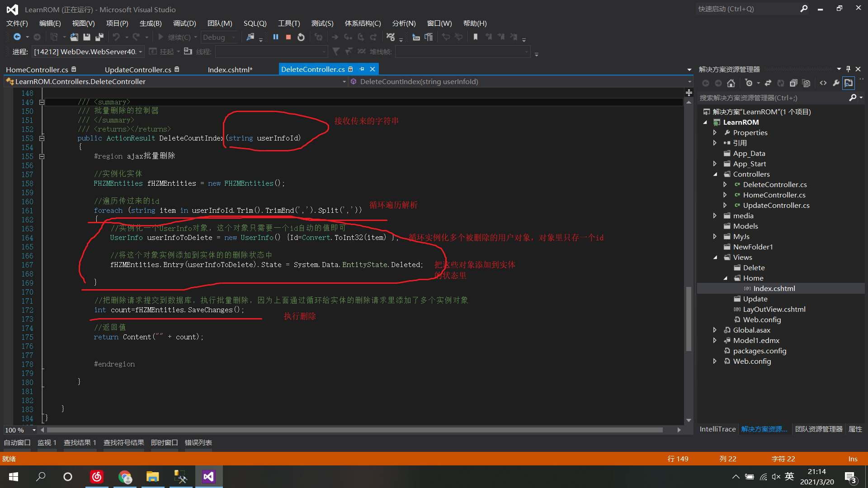Click the Save All toolbar icon
The width and height of the screenshot is (868, 488).
99,37
